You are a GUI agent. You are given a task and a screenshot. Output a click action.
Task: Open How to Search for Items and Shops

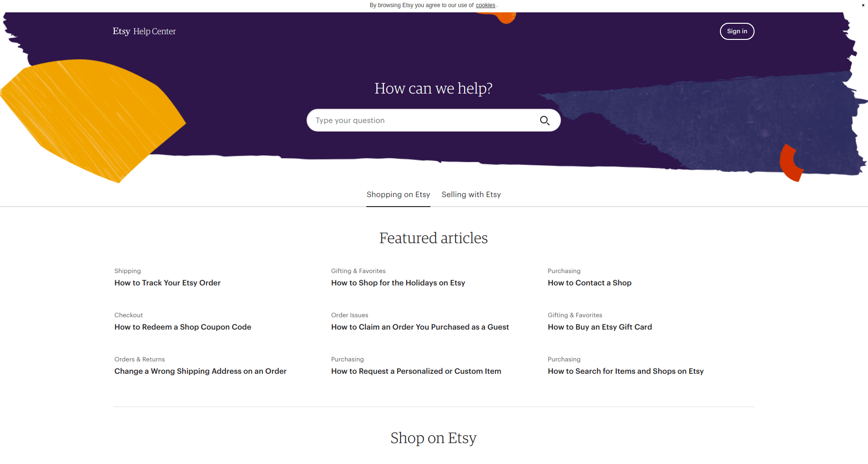[x=625, y=371]
